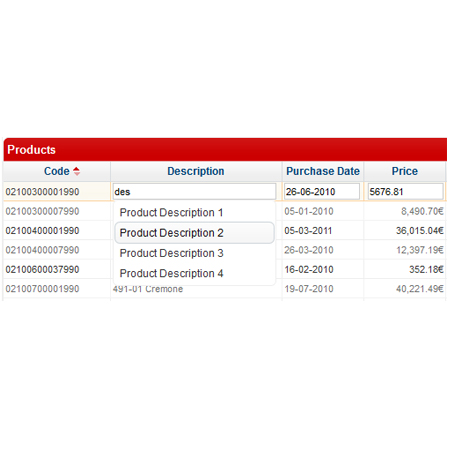Click the purchase date field 26-06-2010
Viewport: 451px width, 451px height.
tap(322, 192)
